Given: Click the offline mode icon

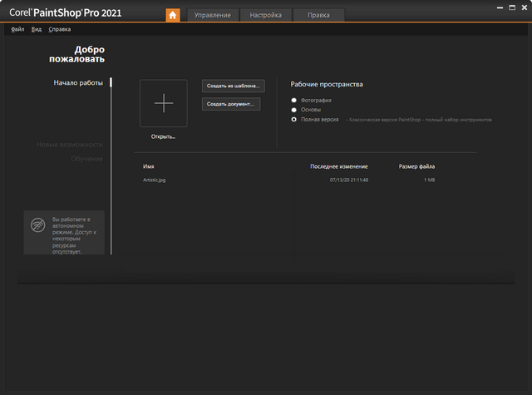Looking at the screenshot, I should tap(38, 225).
